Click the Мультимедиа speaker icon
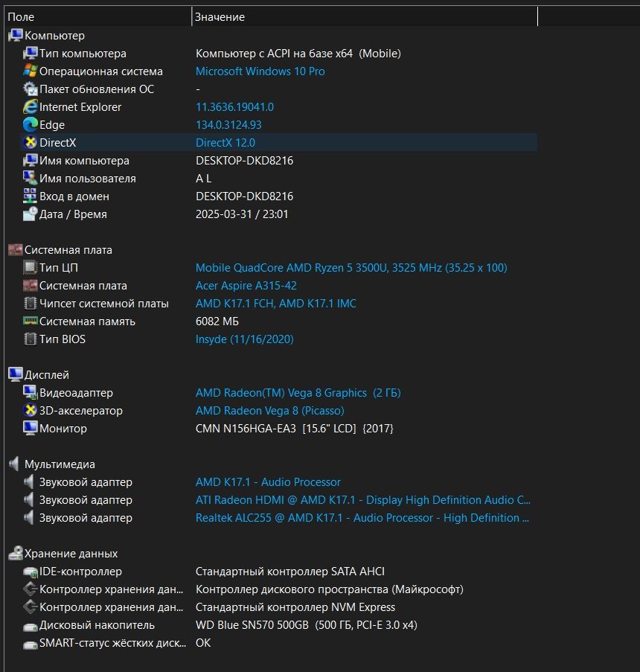The width and height of the screenshot is (640, 672). [14, 464]
